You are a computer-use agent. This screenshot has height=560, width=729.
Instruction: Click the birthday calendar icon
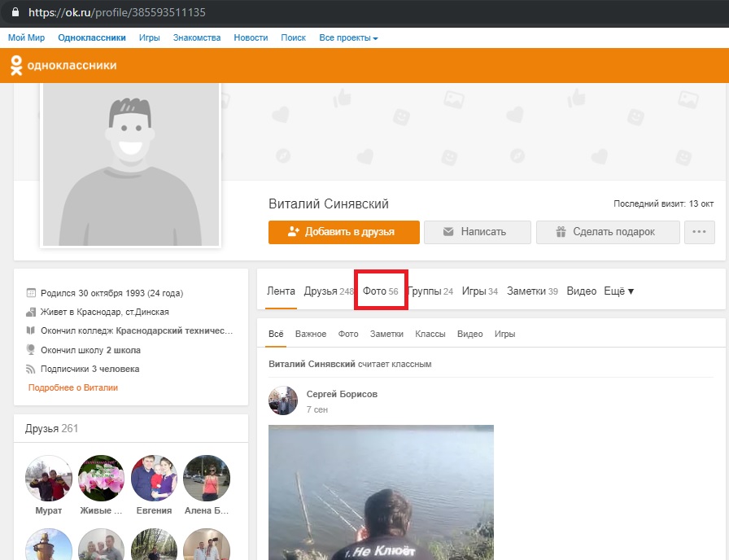[x=31, y=293]
